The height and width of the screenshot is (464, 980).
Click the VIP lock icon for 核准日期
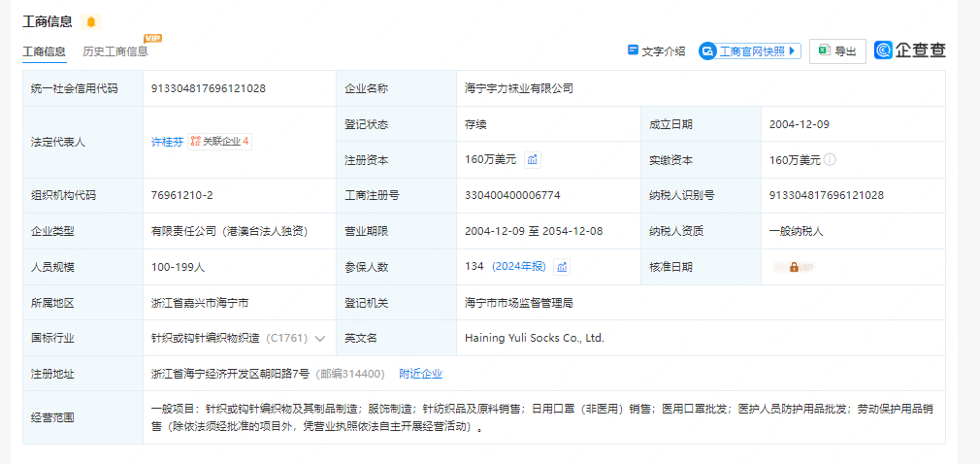(794, 267)
